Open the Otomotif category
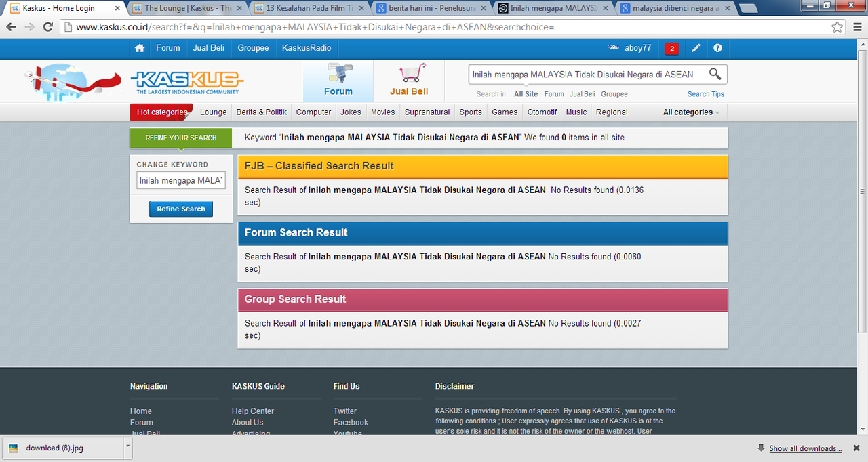The width and height of the screenshot is (868, 462). coord(542,112)
